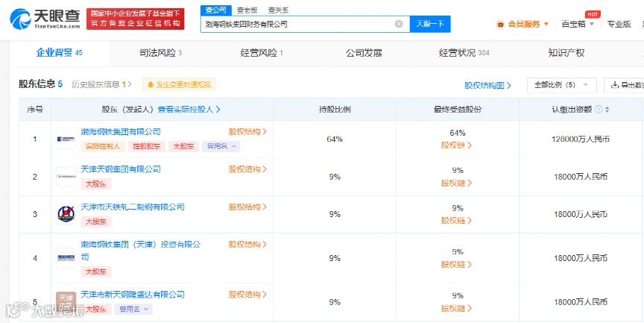
Task: Click 天津市新天钢隆盛达 logo
Action: (x=66, y=301)
